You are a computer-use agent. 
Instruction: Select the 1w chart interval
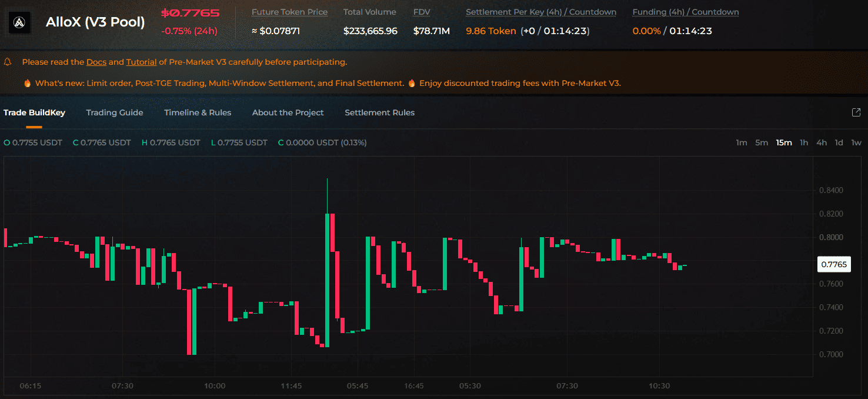[x=856, y=142]
